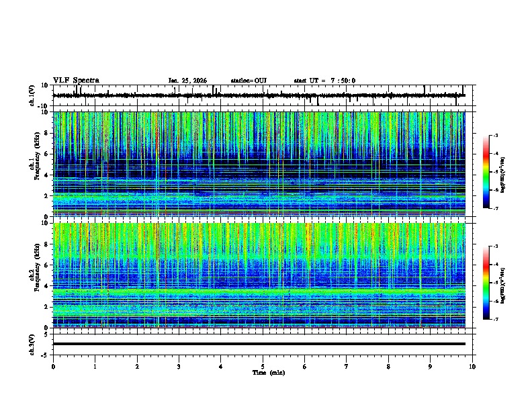Click time axis tick label 10
Screen dimensions: 532x411
tap(472, 367)
